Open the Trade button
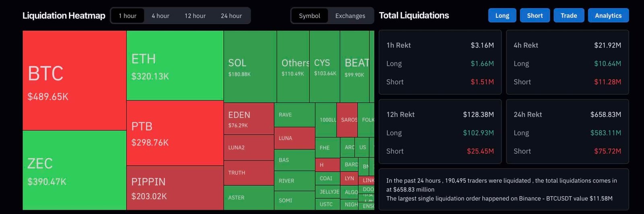 (569, 15)
